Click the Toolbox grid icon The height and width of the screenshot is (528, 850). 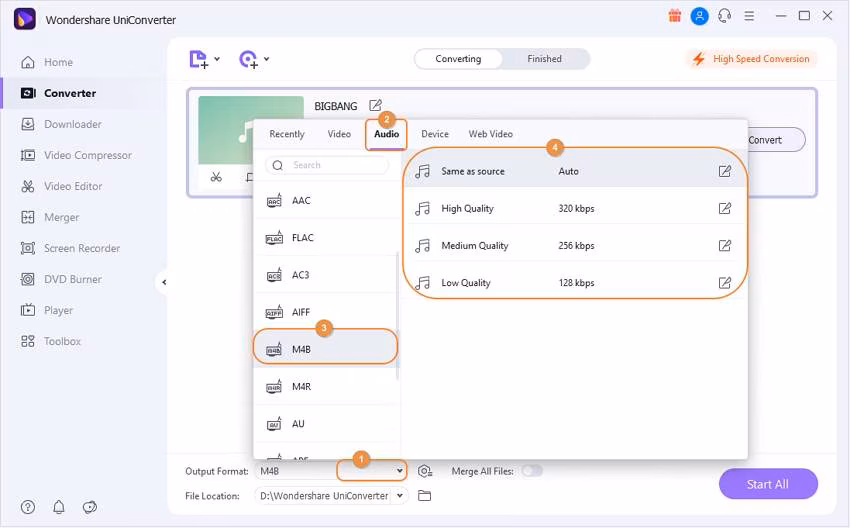pos(28,342)
